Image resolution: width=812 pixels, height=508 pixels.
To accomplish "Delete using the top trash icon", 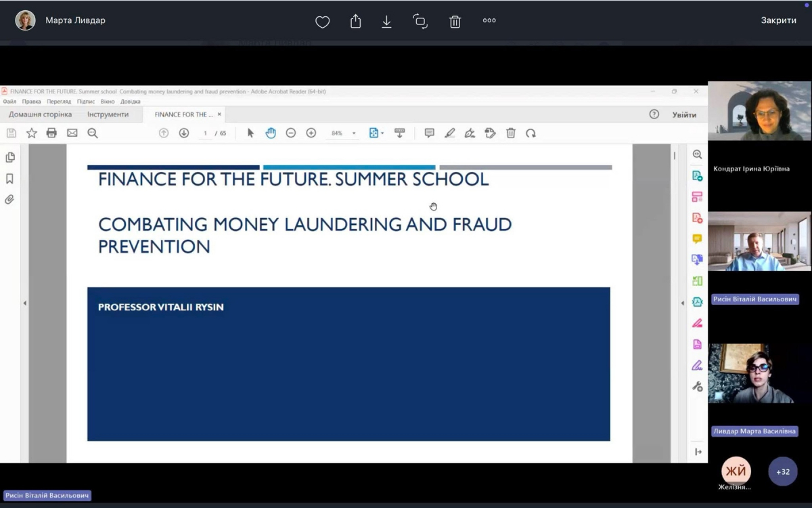I will coord(455,22).
